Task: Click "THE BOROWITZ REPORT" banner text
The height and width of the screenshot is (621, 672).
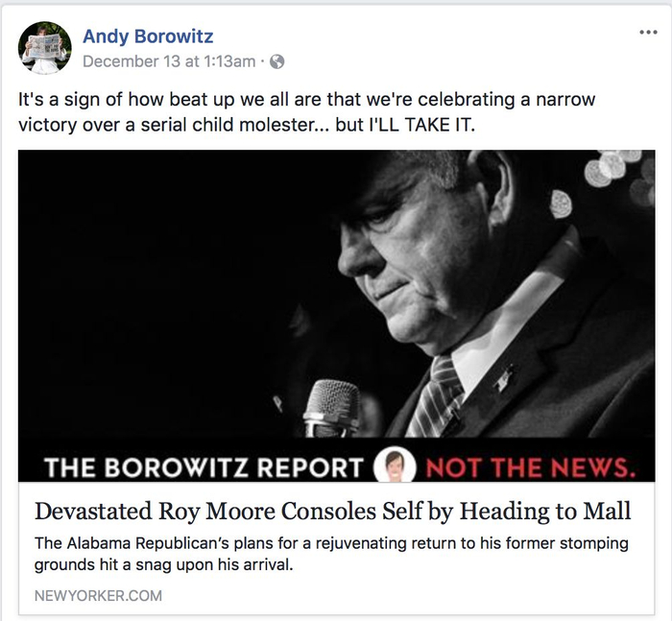Action: coord(204,468)
